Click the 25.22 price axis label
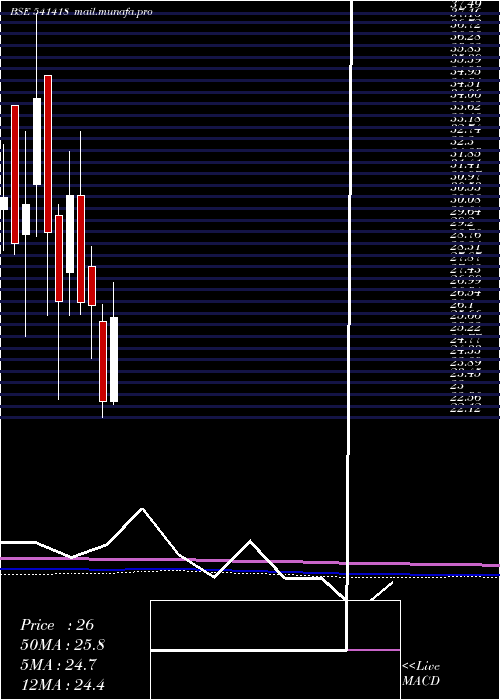This screenshot has height=700, width=500. coord(466,328)
